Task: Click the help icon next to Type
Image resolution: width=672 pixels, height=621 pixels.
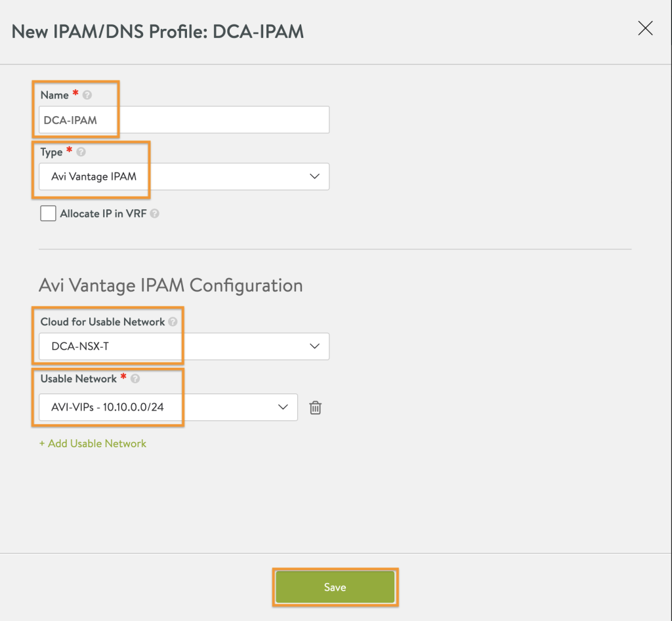Action: [81, 151]
